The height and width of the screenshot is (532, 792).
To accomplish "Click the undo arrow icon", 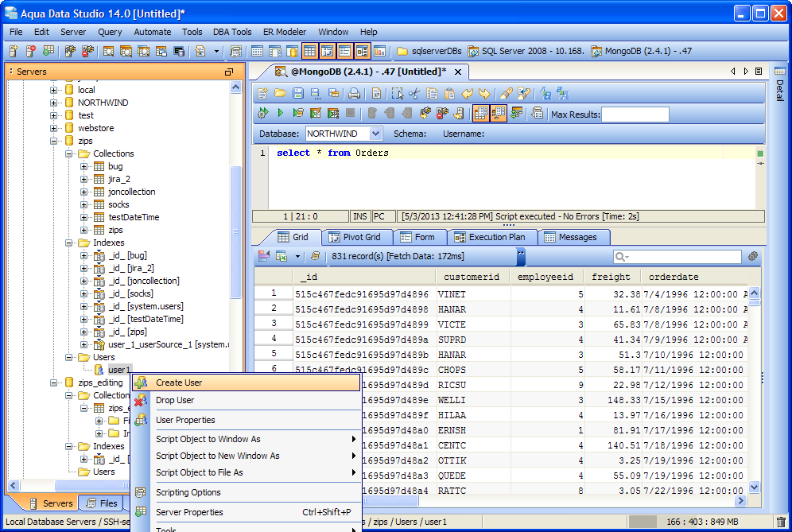I will 468,94.
